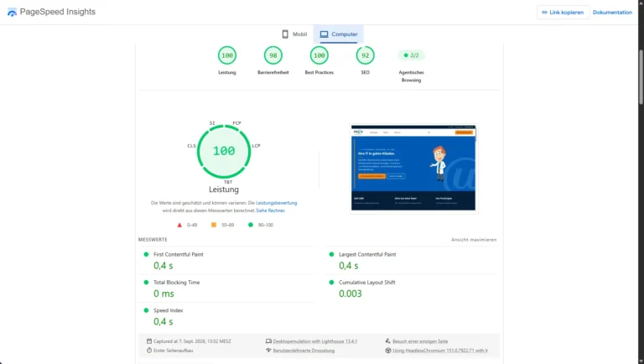Image resolution: width=644 pixels, height=364 pixels.
Task: Click the Total Blocking Time value 0 ms
Action: coord(164,294)
